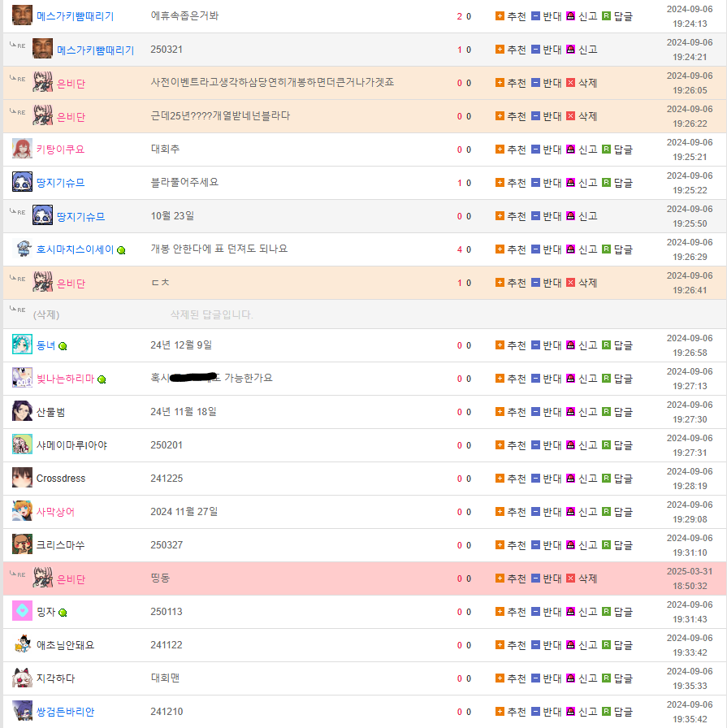The height and width of the screenshot is (728, 727).
Task: Click the green badge icon beside 동녁
Action: pyautogui.click(x=63, y=346)
